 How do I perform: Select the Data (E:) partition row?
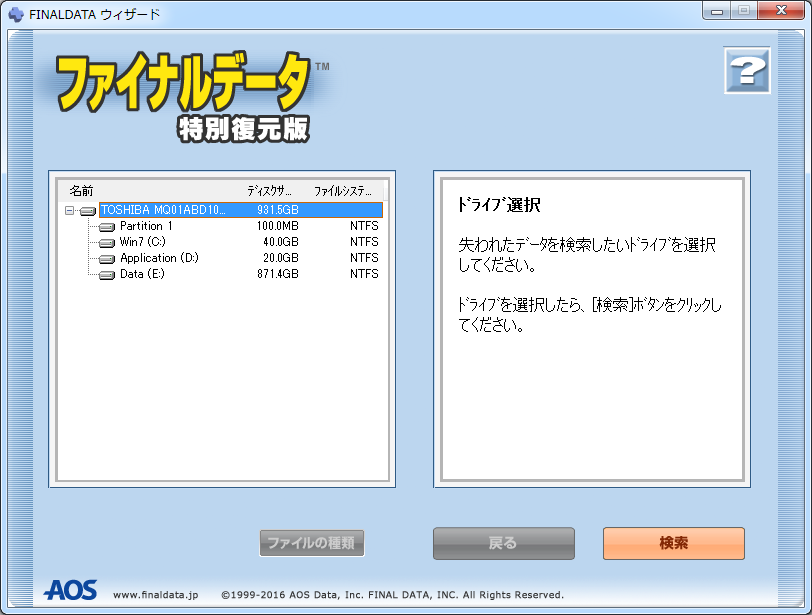[x=141, y=274]
